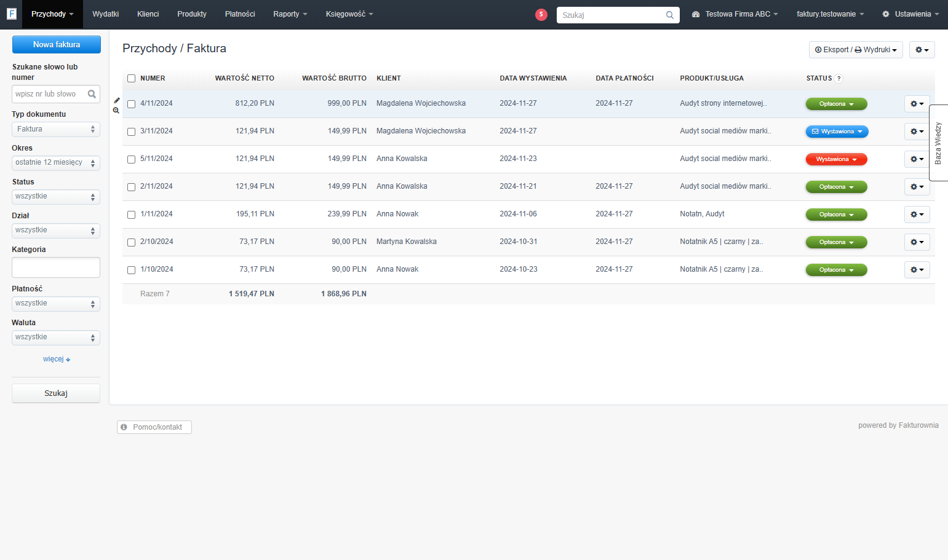This screenshot has width=948, height=560.
Task: Click the Nowa faktura button
Action: pyautogui.click(x=57, y=44)
